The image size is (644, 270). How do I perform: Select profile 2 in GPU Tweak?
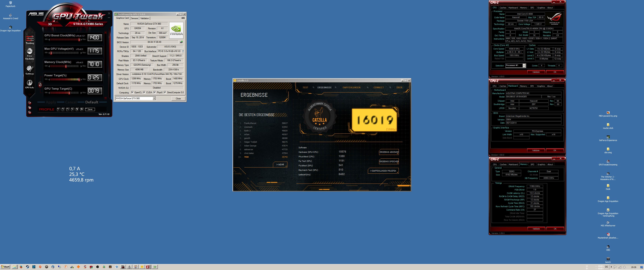point(63,109)
